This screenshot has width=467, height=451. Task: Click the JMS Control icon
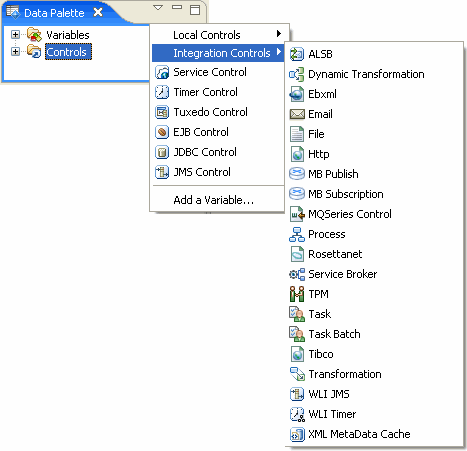coord(162,172)
